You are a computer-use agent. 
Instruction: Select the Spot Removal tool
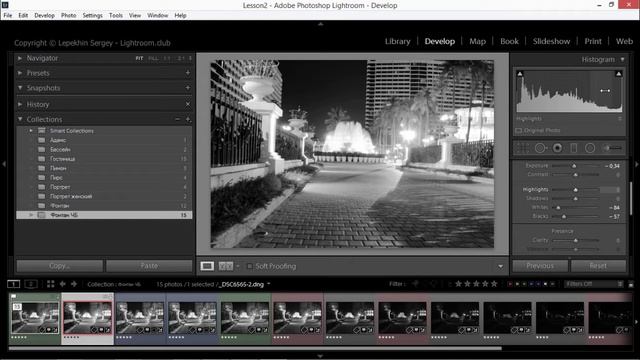coord(540,148)
